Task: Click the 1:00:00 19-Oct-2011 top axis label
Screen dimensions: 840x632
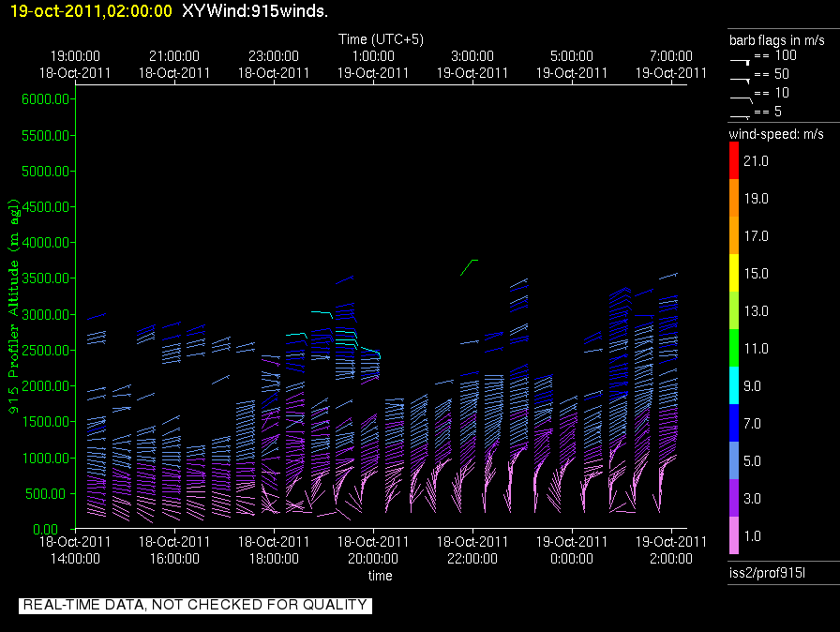Action: click(373, 65)
